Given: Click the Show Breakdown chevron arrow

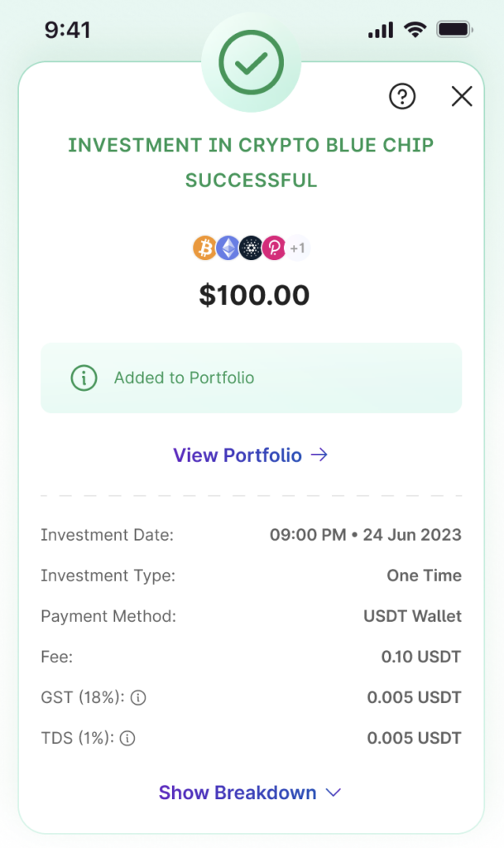Looking at the screenshot, I should 334,793.
